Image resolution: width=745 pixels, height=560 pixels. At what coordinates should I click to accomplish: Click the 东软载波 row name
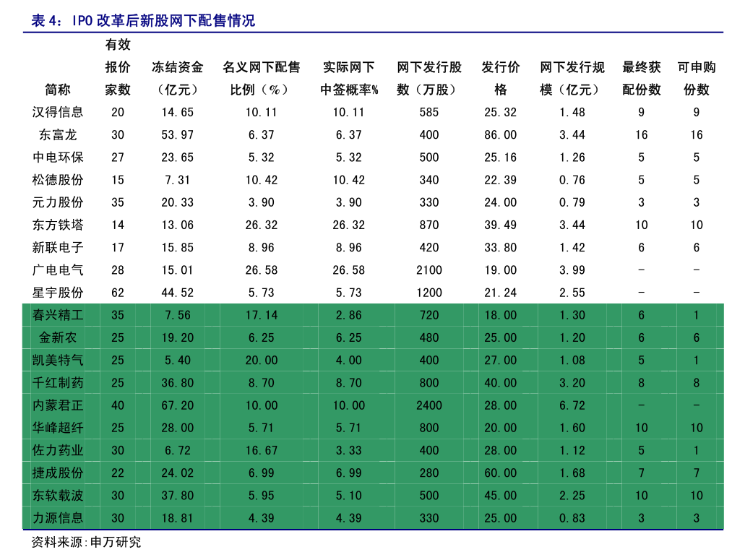tap(58, 496)
